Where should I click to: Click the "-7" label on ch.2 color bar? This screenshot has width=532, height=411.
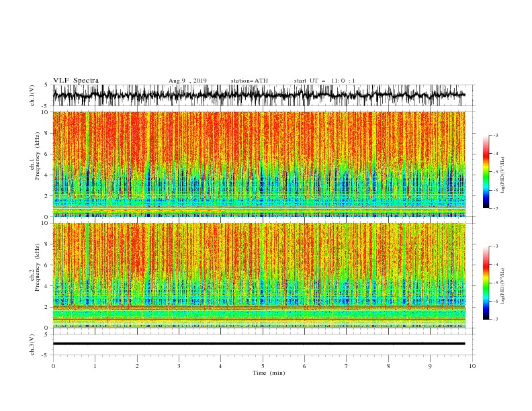pos(496,320)
